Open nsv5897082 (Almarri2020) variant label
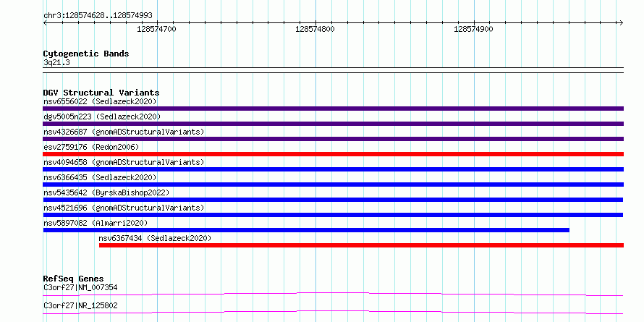Viewport: 644px width, 322px height. click(96, 223)
